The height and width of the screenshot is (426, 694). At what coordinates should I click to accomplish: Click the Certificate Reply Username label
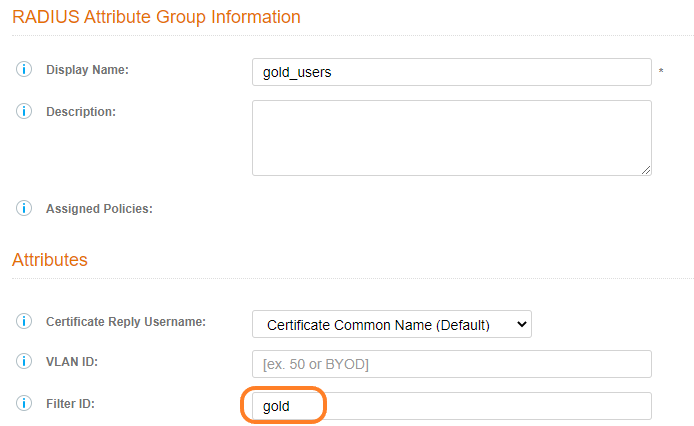(126, 323)
